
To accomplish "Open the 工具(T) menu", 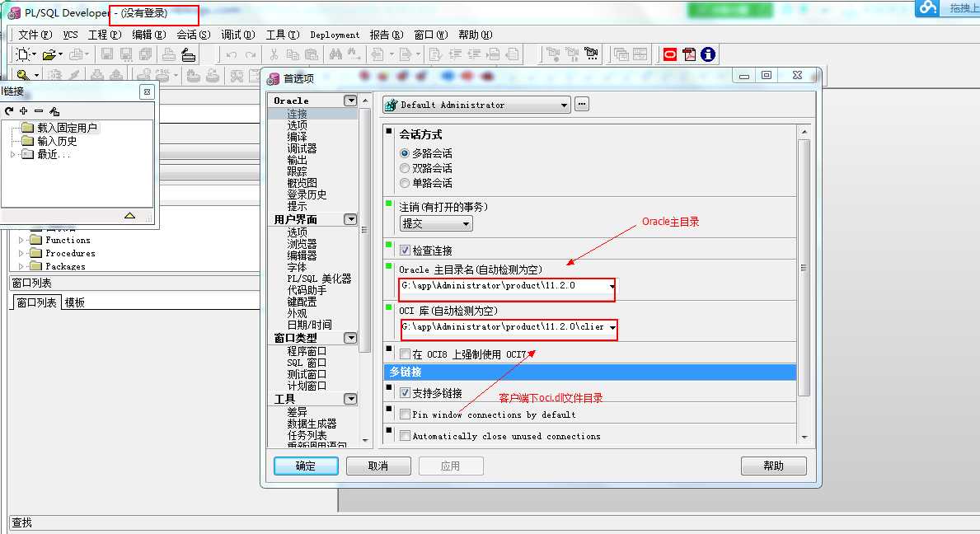I will click(x=283, y=35).
